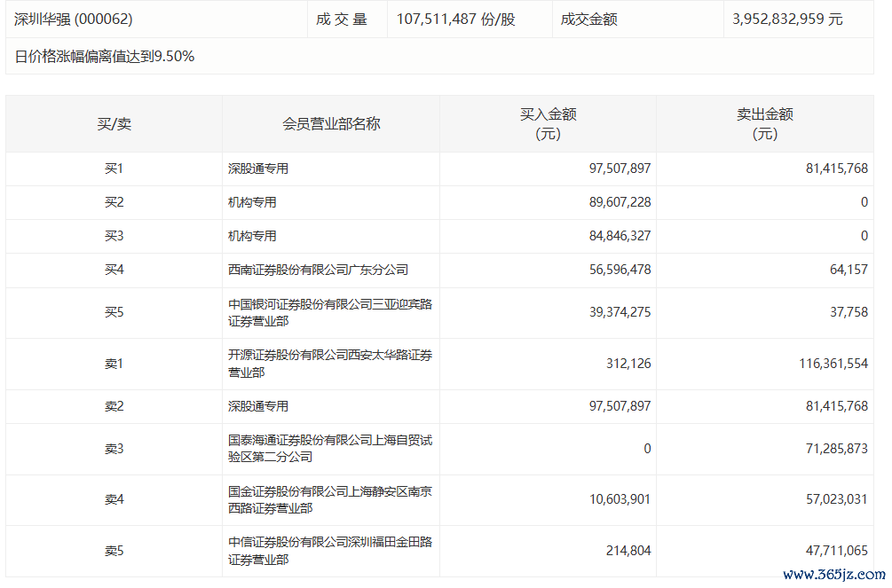Select the 卖2 row label
This screenshot has height=588, width=892.
point(114,406)
